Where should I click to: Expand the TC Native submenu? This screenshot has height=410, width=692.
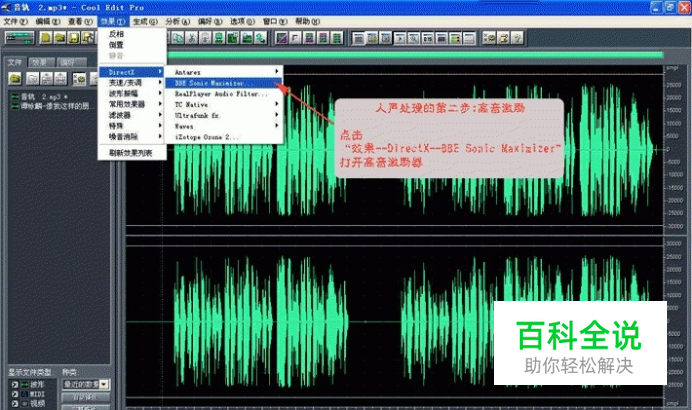pos(224,105)
